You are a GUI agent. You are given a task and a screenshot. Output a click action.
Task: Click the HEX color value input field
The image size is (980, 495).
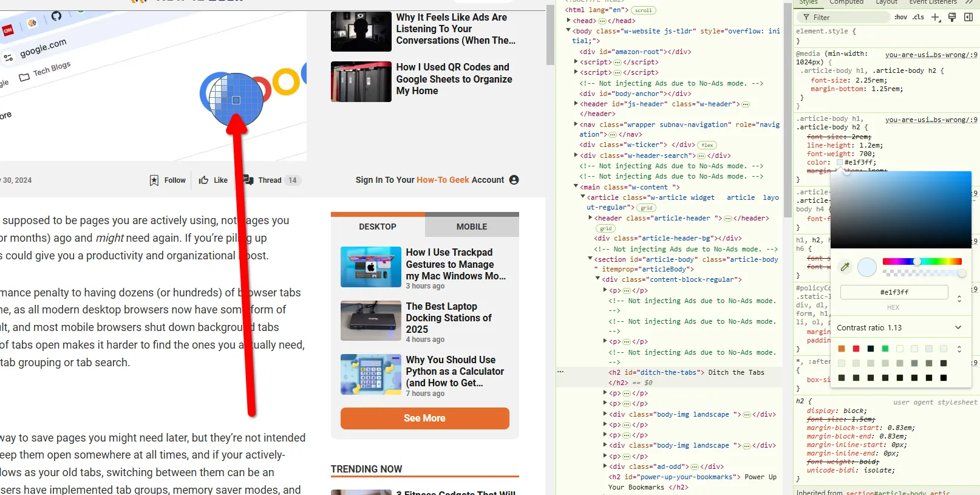894,292
